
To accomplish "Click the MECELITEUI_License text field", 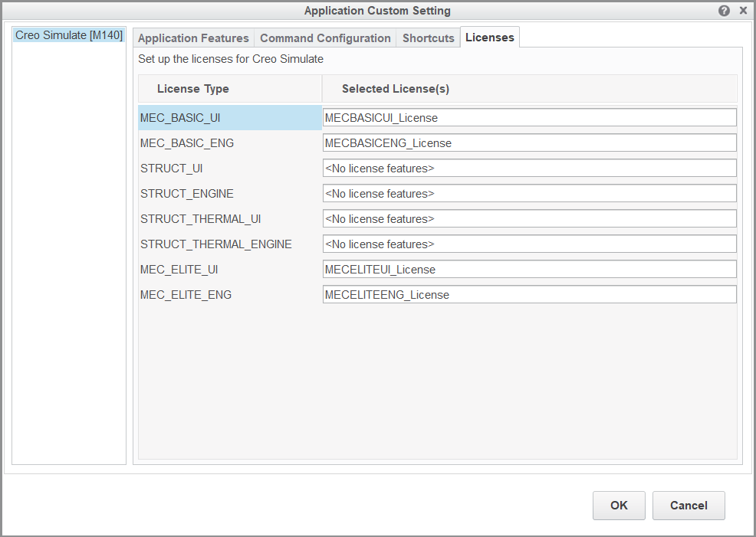I will 529,269.
